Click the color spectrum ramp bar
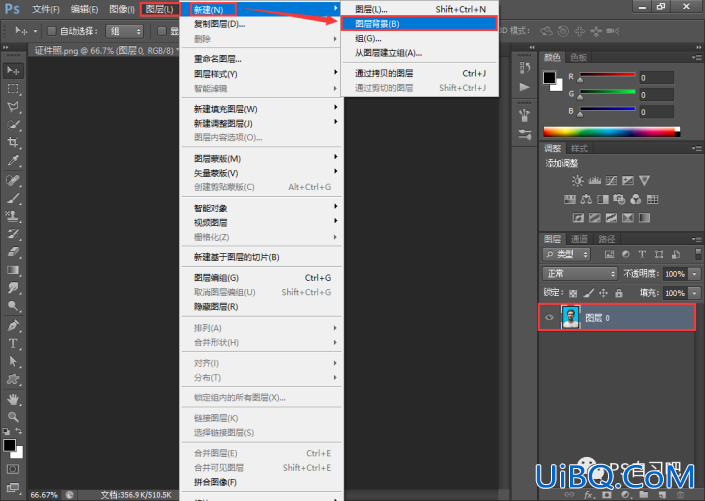Image resolution: width=705 pixels, height=501 pixels. pos(611,132)
